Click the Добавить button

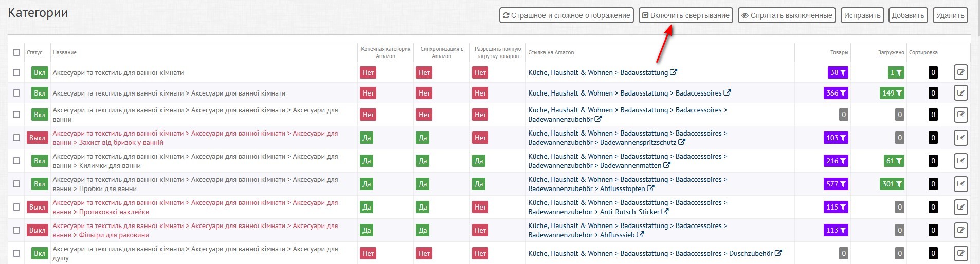(908, 15)
